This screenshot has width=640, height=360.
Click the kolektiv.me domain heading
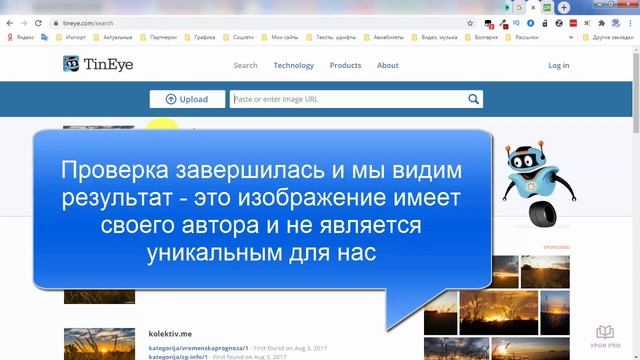pos(170,334)
